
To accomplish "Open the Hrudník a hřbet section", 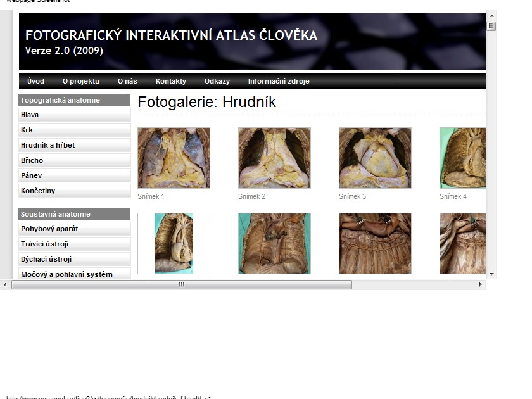I will pos(74,145).
